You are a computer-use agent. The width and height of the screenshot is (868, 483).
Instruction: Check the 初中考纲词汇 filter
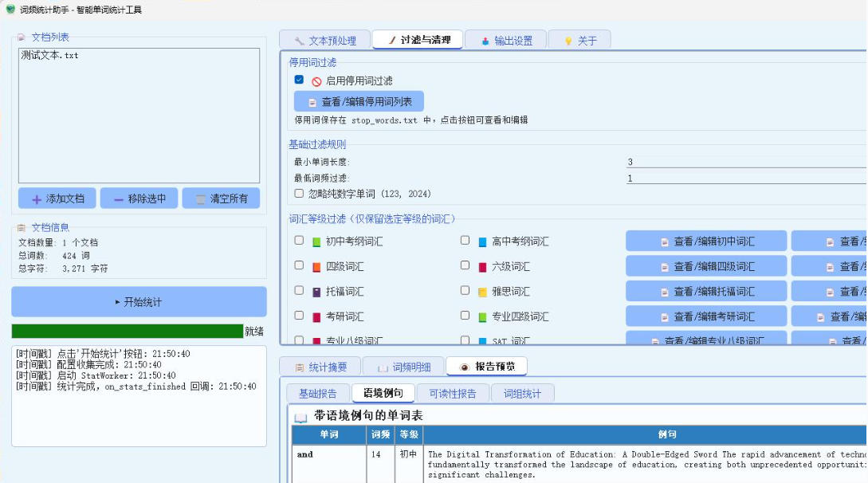(299, 240)
